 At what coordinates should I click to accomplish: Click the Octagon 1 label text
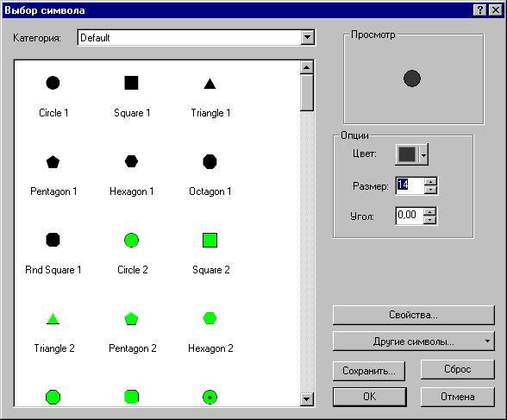point(210,191)
